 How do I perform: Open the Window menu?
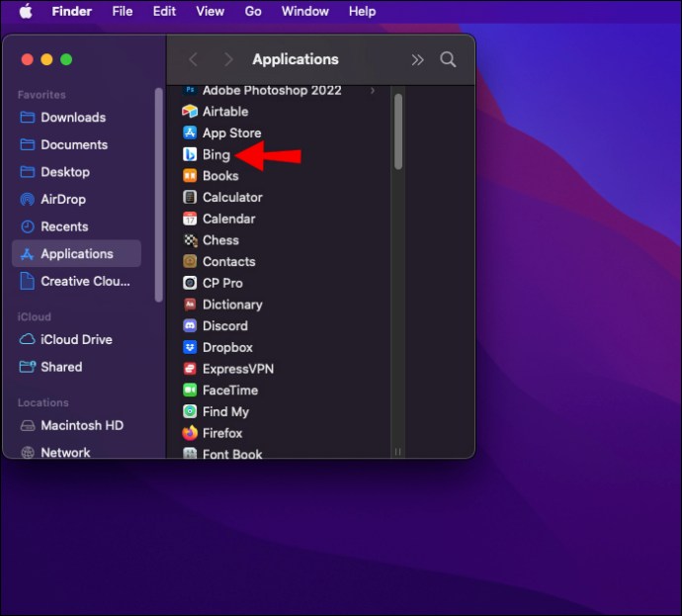304,11
